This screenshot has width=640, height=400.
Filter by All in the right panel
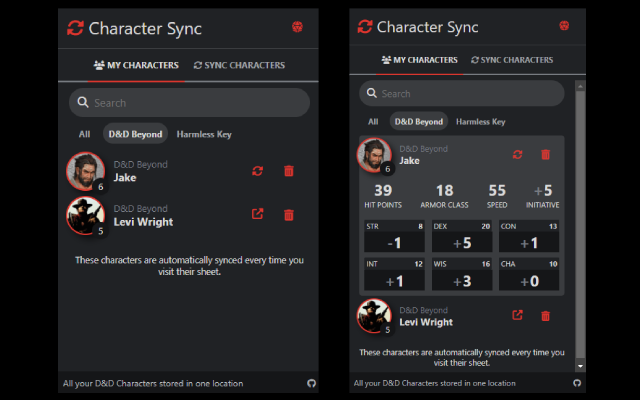coord(373,122)
